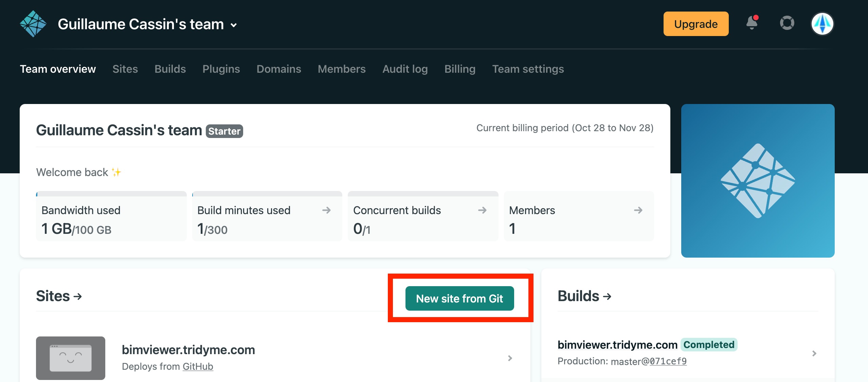Click the bimviewer site preview thumbnail
868x382 pixels.
[x=71, y=358]
